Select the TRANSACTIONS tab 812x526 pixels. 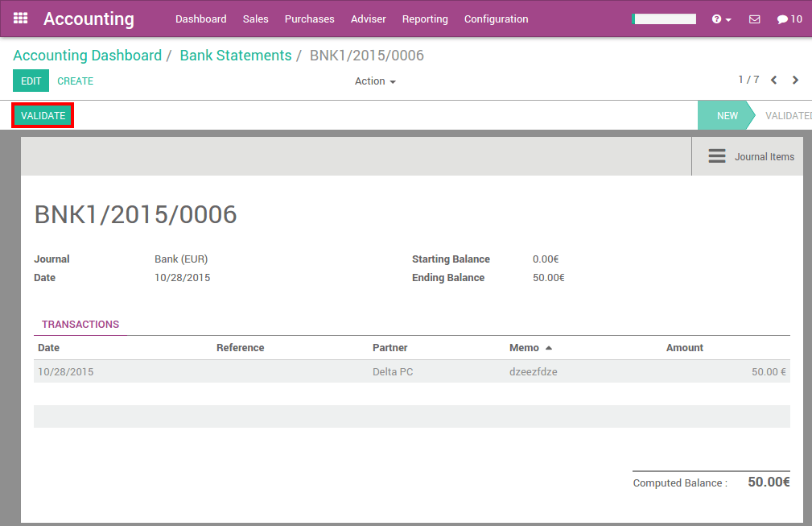click(80, 324)
